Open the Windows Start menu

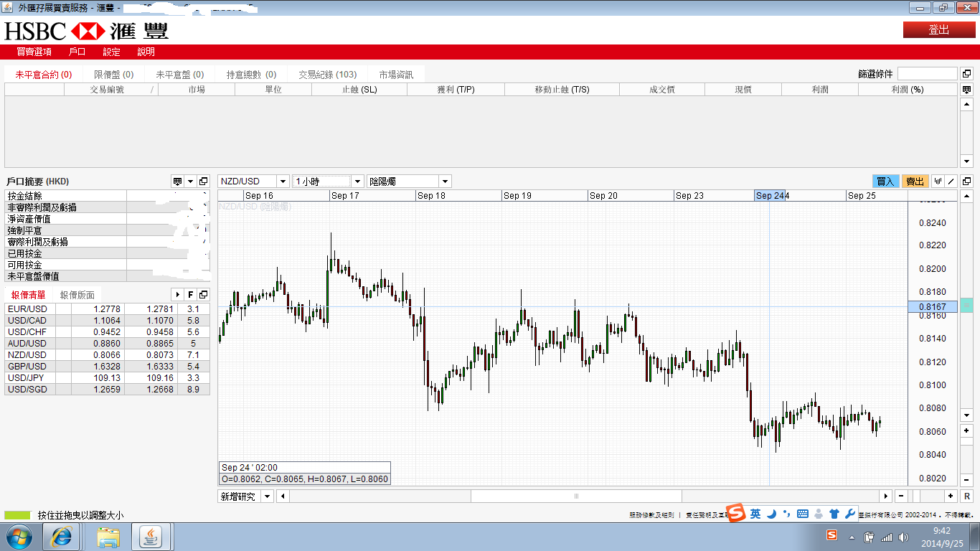coord(19,537)
